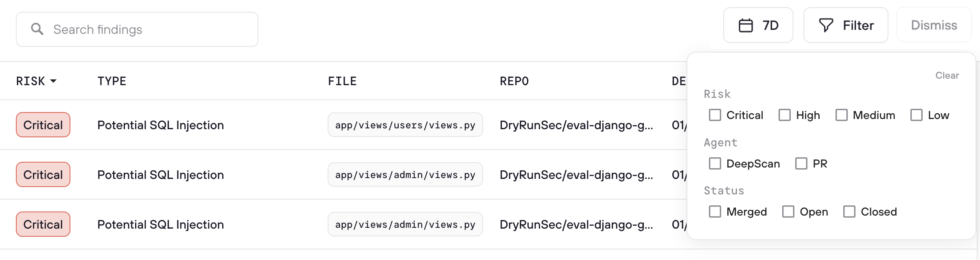Image resolution: width=980 pixels, height=260 pixels.
Task: Click the calendar icon in the 7D button
Action: click(x=746, y=25)
